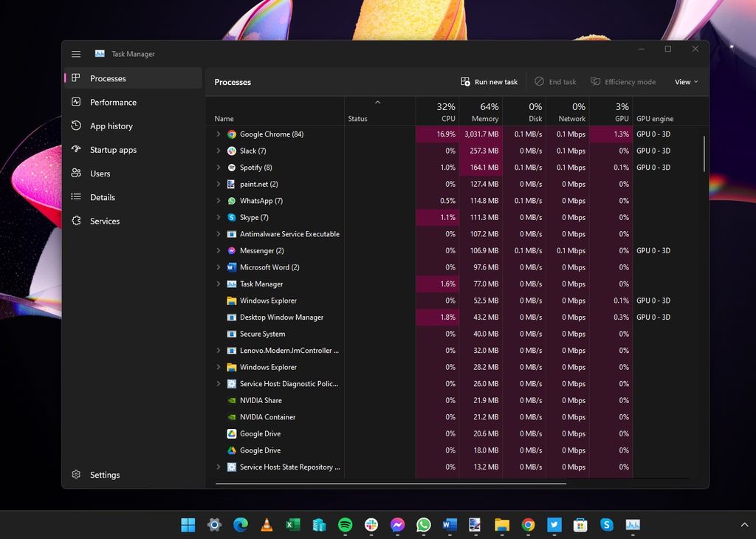This screenshot has width=756, height=539.
Task: Expand the WhatsApp process entry
Action: [218, 200]
